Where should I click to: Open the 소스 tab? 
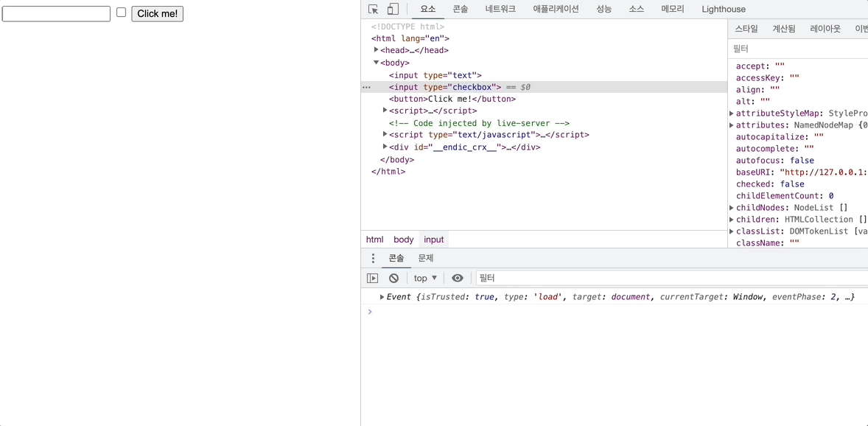(x=637, y=9)
